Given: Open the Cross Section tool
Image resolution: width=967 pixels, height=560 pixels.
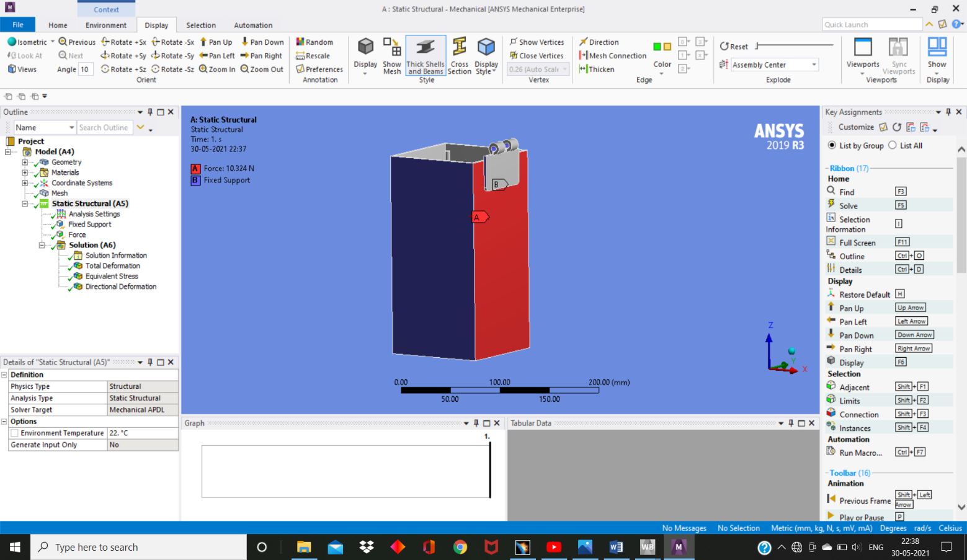Looking at the screenshot, I should 460,56.
